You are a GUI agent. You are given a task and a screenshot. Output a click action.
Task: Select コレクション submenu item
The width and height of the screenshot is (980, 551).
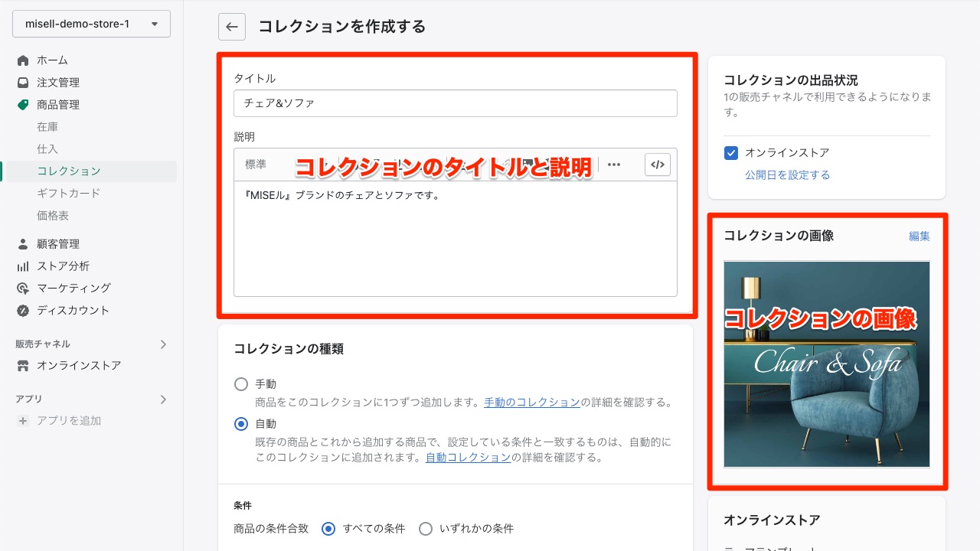coord(69,171)
